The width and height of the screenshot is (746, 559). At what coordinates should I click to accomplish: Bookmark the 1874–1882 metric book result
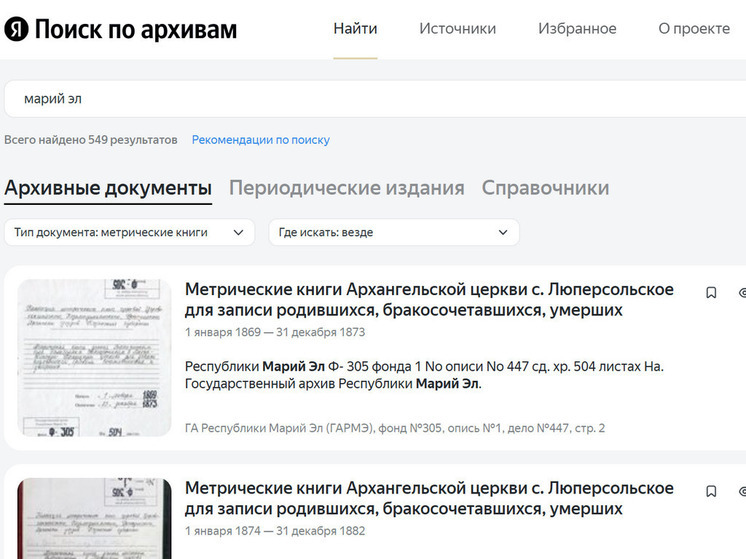tap(711, 492)
